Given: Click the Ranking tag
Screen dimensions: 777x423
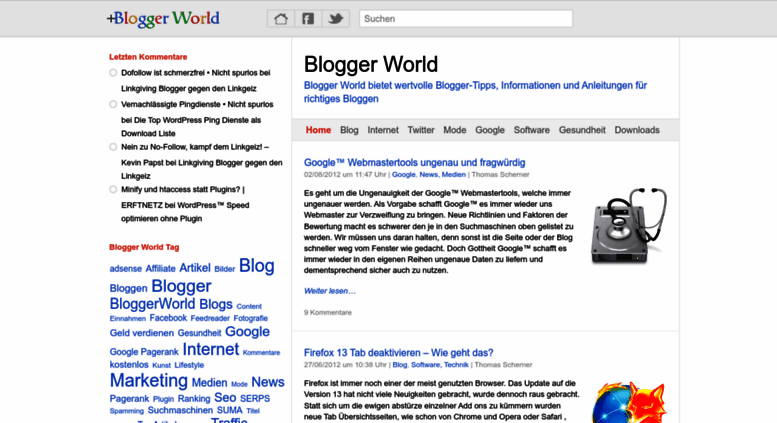Looking at the screenshot, I should (194, 399).
